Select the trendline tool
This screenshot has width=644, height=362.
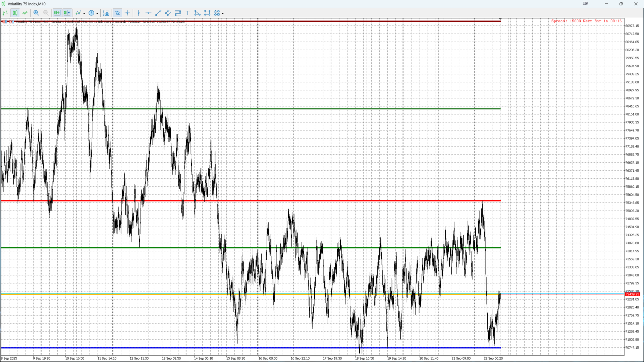click(x=158, y=13)
